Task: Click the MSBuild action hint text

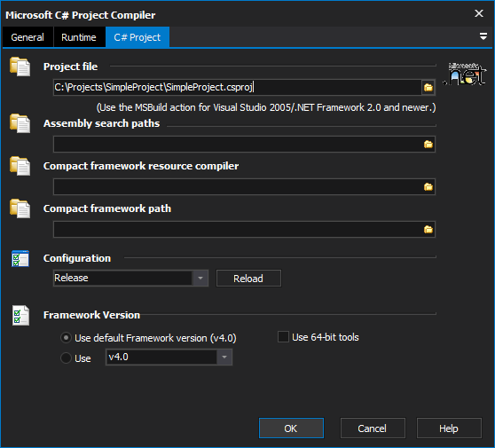Action: point(266,107)
